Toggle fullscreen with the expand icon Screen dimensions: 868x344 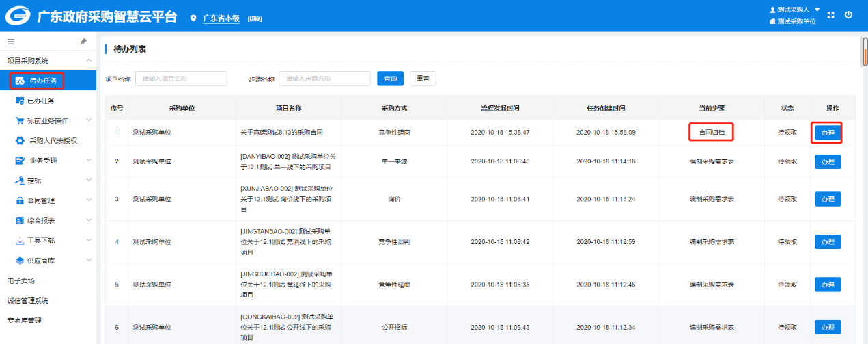[831, 15]
